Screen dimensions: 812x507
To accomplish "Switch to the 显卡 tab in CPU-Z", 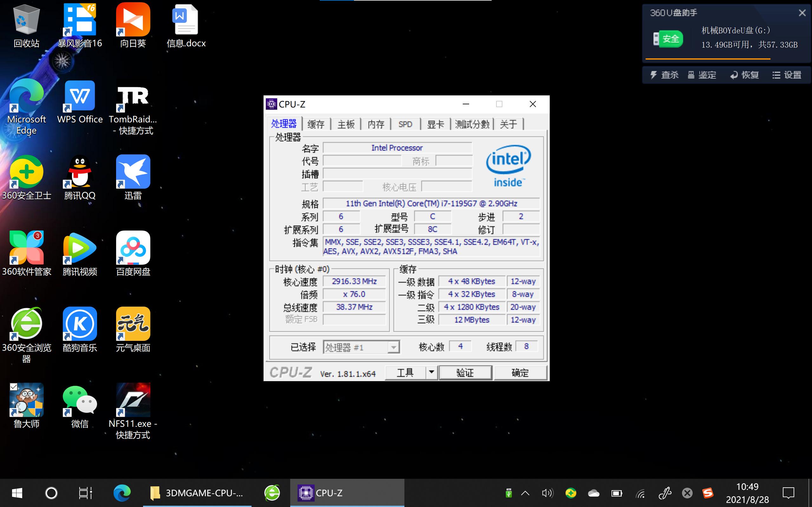I will click(x=435, y=124).
